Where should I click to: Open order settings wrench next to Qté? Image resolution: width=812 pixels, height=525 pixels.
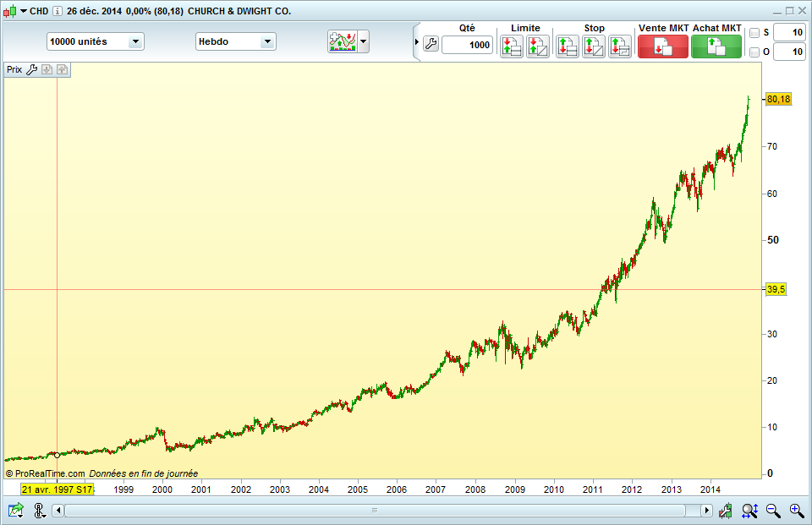coord(431,45)
